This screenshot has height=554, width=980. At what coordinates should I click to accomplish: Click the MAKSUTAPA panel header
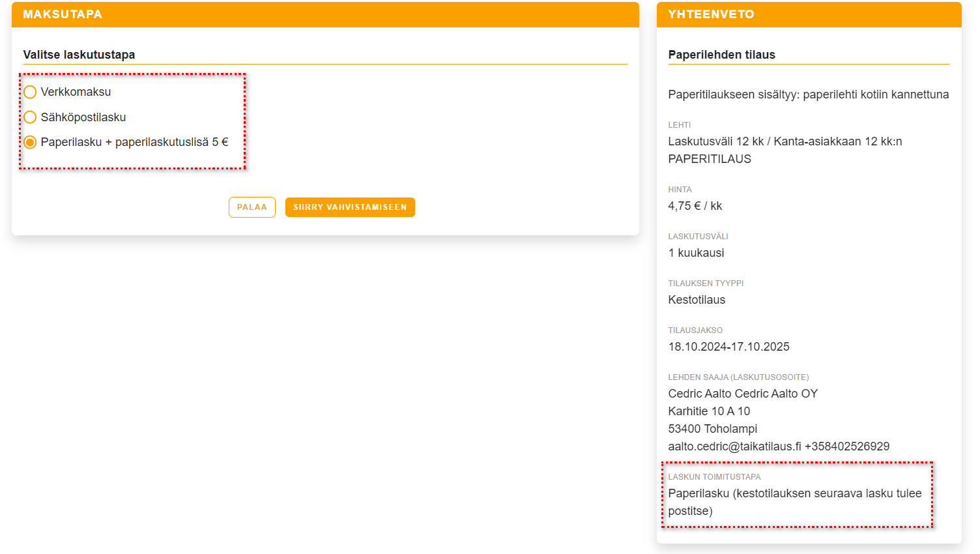click(x=325, y=14)
